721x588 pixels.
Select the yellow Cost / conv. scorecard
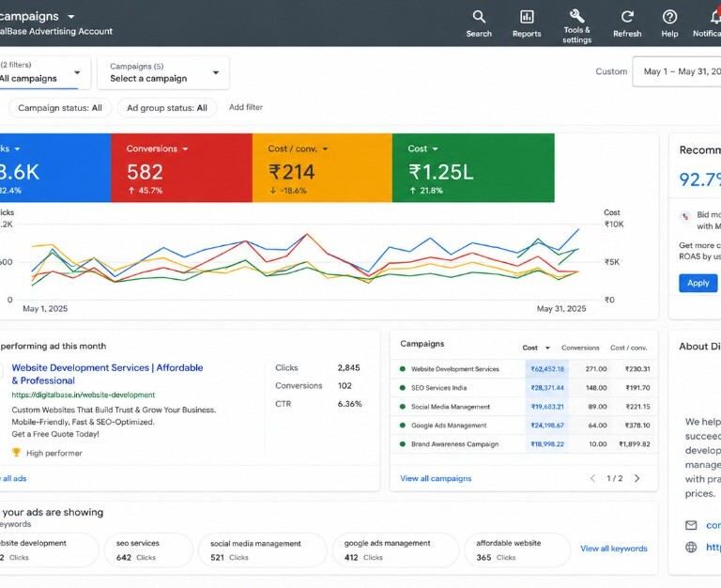pos(322,168)
